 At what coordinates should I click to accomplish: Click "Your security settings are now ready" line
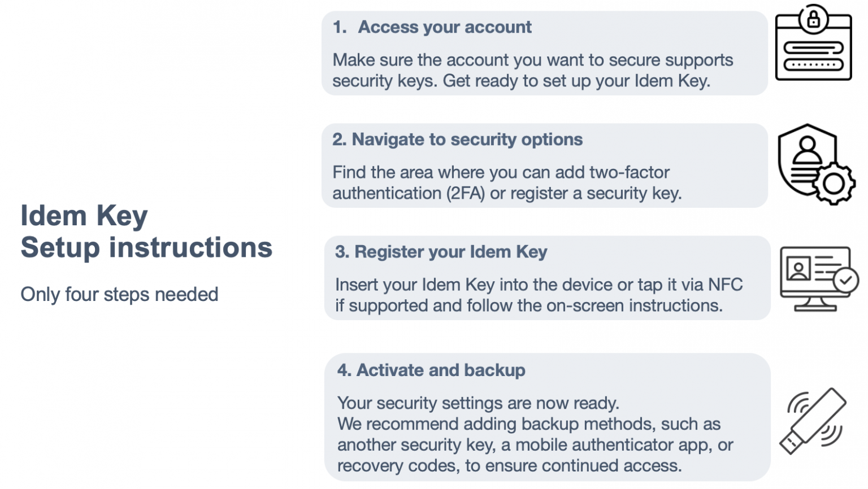(478, 403)
